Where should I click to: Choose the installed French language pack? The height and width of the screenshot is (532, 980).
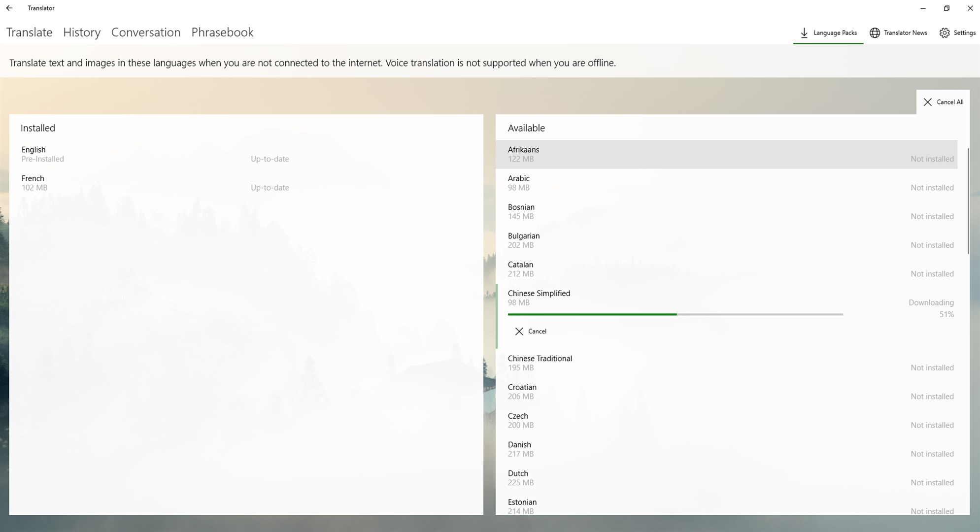pyautogui.click(x=148, y=183)
